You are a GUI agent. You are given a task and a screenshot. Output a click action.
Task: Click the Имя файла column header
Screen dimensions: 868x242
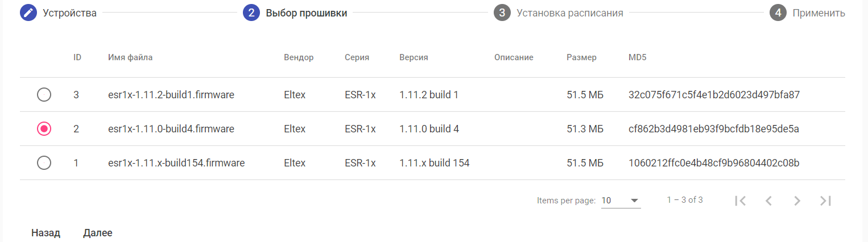point(130,57)
